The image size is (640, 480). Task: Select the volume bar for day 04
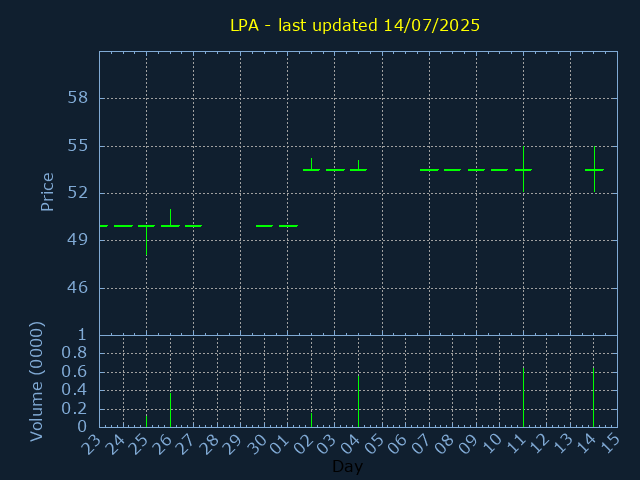pyautogui.click(x=358, y=401)
